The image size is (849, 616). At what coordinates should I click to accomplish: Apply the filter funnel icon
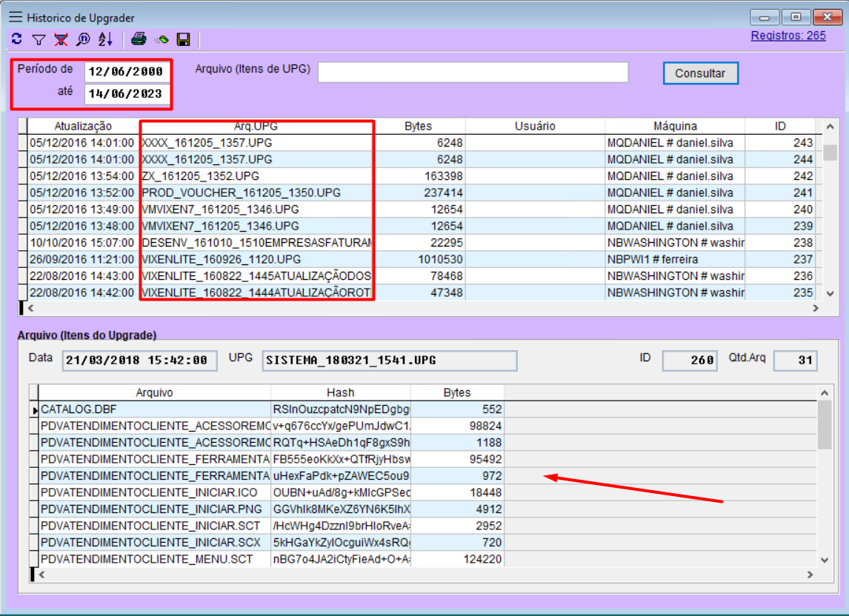click(x=39, y=39)
